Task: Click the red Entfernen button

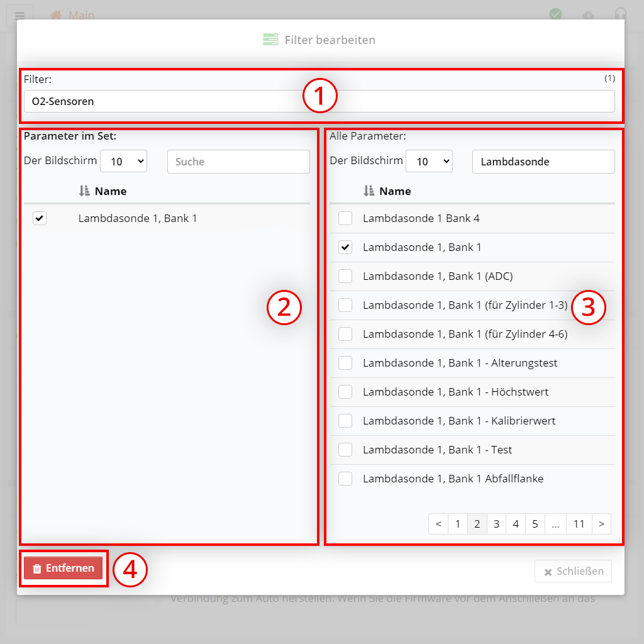Action: (x=63, y=569)
